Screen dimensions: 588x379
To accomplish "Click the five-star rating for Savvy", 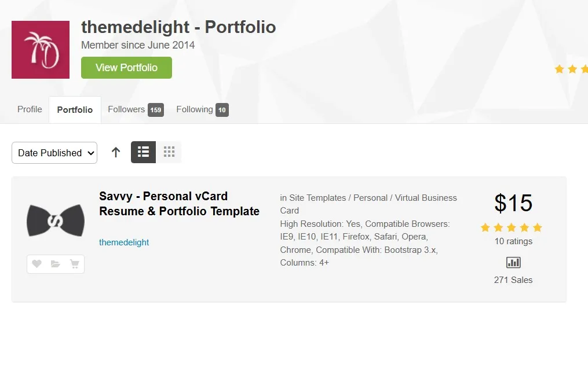I will (x=511, y=227).
